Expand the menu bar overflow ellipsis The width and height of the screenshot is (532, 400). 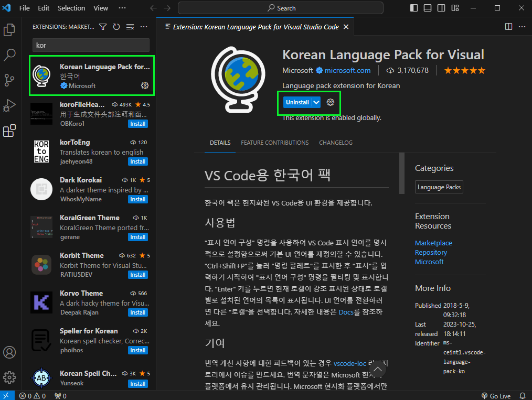[122, 8]
